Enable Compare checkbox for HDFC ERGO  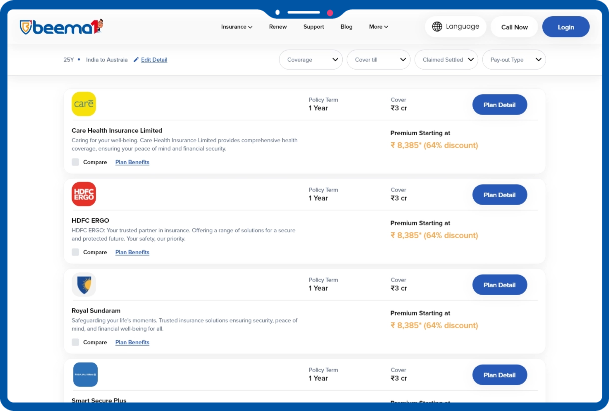(76, 252)
